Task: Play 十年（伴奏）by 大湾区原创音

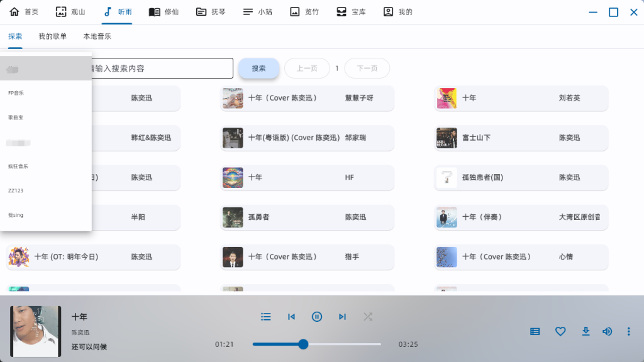Action: pos(521,217)
